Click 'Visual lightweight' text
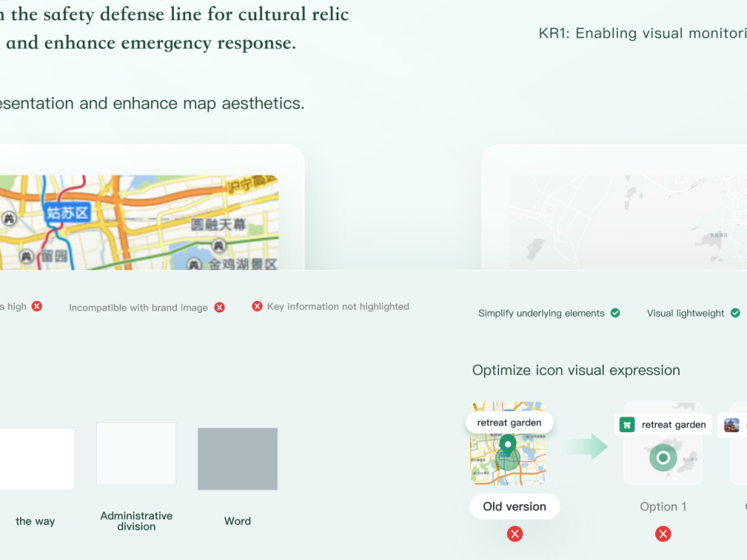The height and width of the screenshot is (560, 747). (686, 313)
